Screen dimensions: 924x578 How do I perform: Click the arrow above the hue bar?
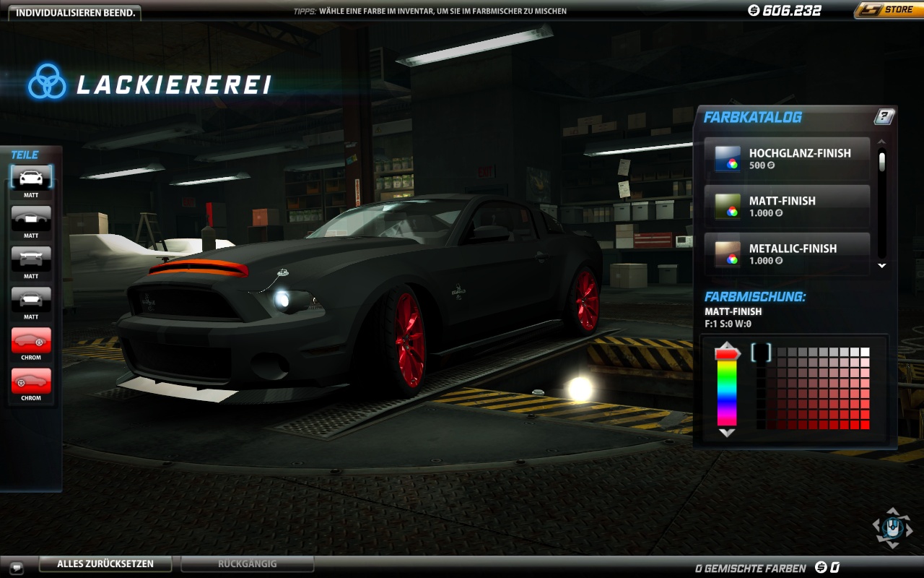[x=727, y=345]
